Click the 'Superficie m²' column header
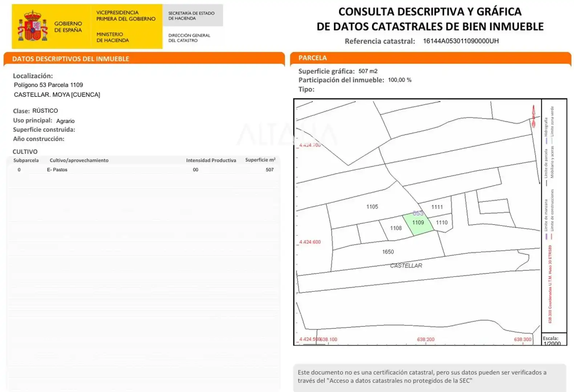This screenshot has width=574, height=392. tap(260, 160)
